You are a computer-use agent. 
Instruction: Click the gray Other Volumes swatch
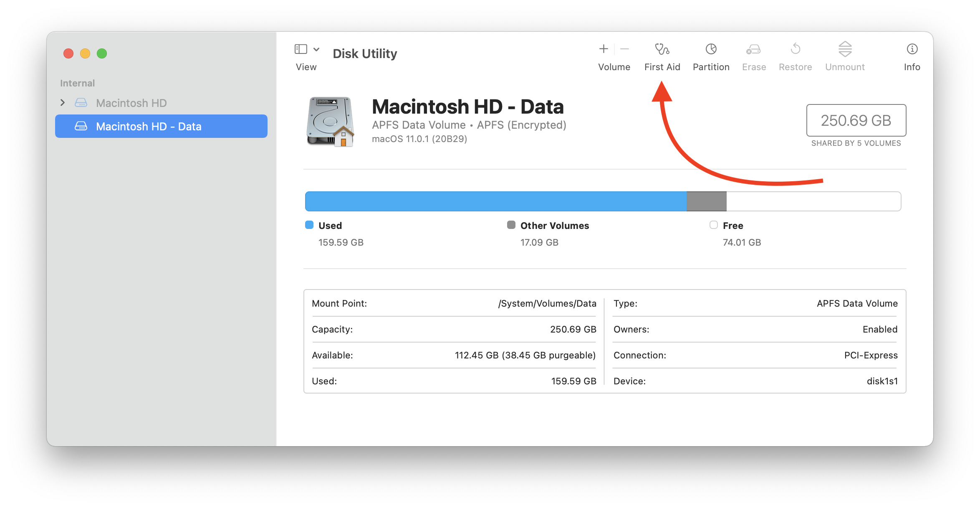point(511,225)
